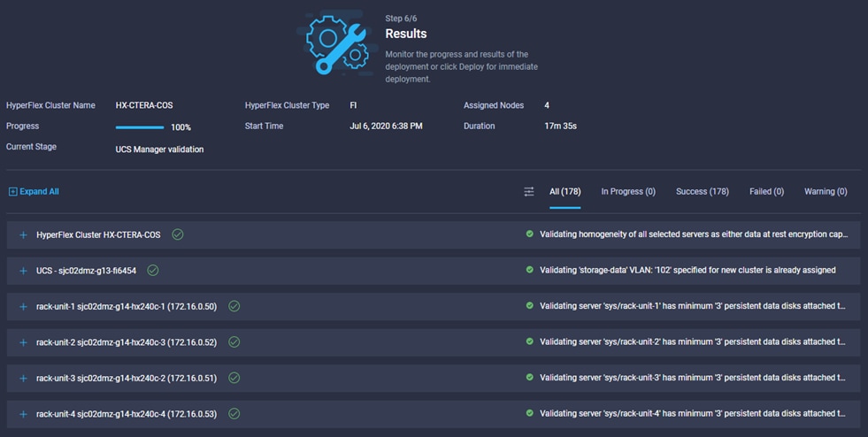Click the HX-CTERA-COS cluster name value
The height and width of the screenshot is (437, 868).
point(144,105)
